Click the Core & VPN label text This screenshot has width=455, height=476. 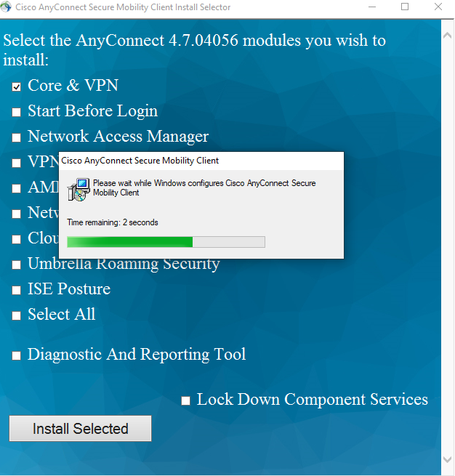pos(73,86)
